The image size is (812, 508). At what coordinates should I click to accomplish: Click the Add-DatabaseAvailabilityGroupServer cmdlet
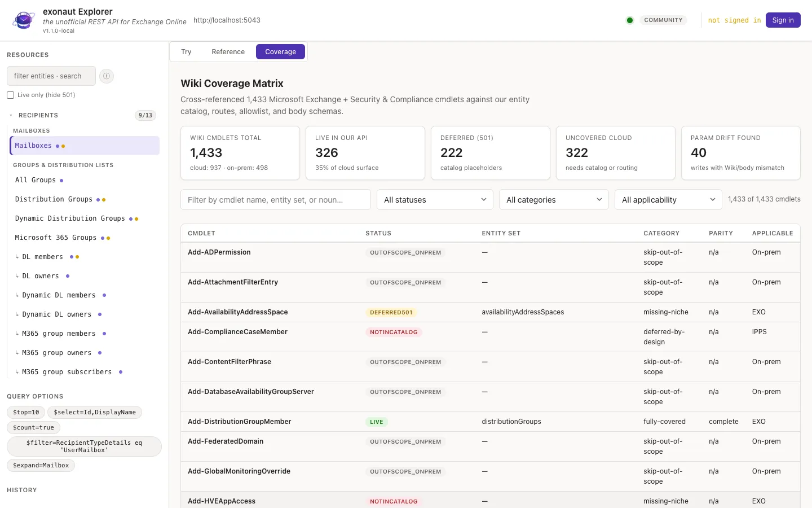point(251,392)
